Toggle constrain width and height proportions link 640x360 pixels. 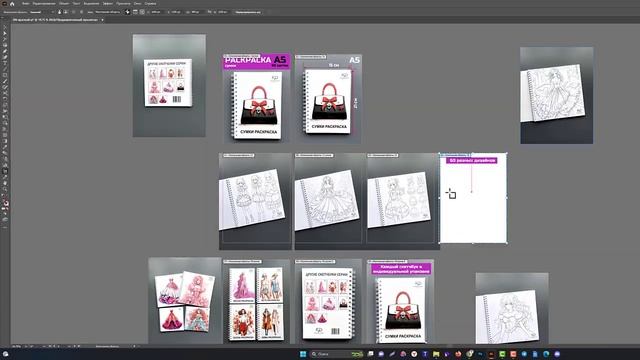tap(209, 12)
